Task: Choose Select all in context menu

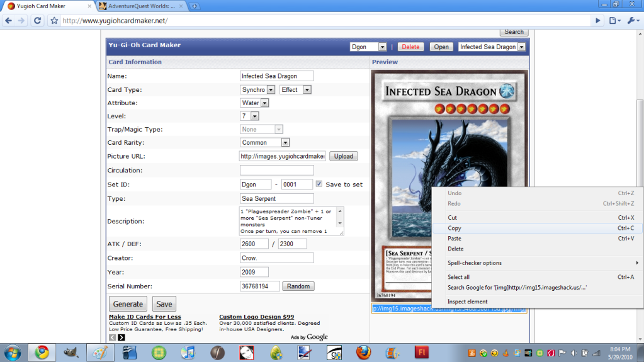Action: point(458,277)
